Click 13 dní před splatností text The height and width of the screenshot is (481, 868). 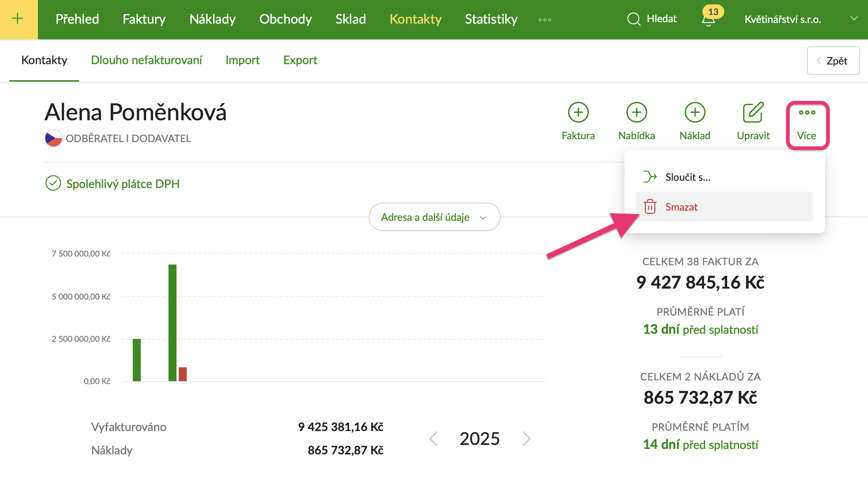tap(700, 329)
